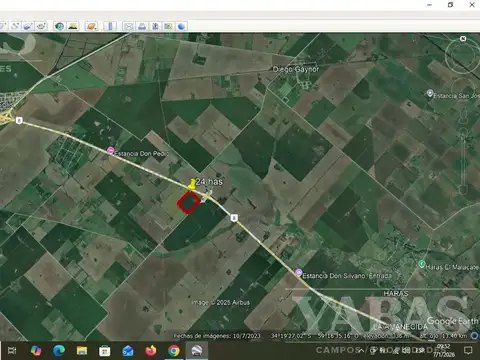The width and height of the screenshot is (480, 360).
Task: Click the Email toolbar icon
Action: (129, 26)
